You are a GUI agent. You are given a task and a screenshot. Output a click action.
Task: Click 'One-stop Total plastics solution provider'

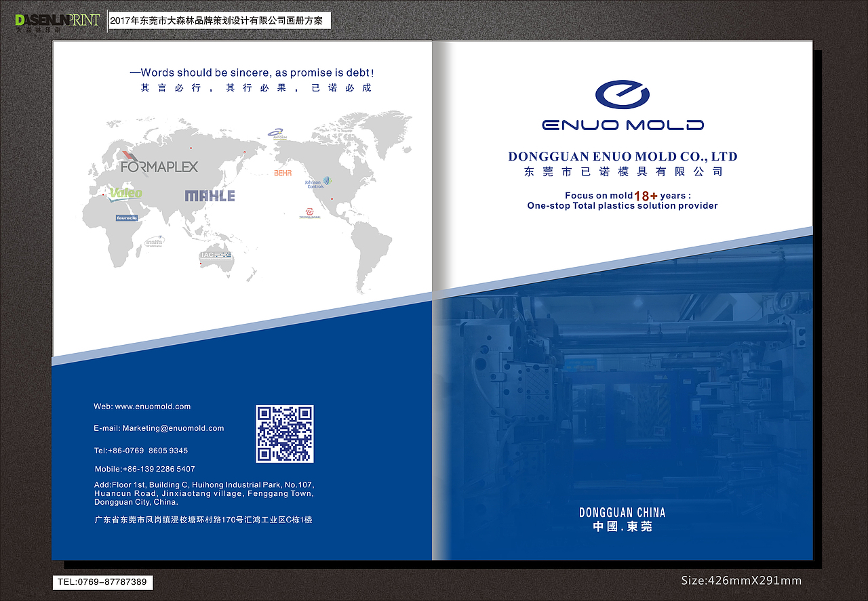tap(623, 206)
